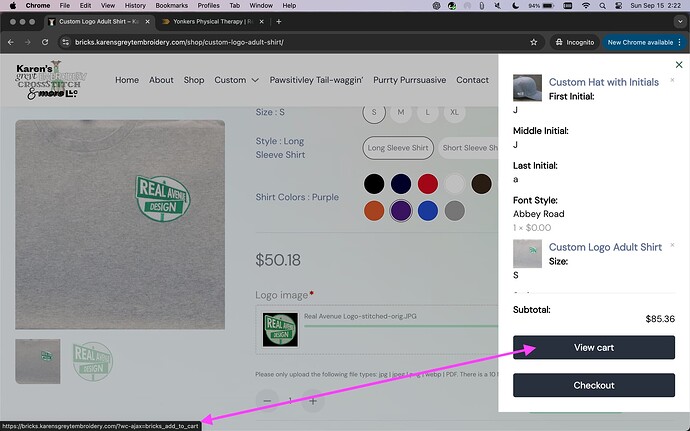Select size M option

pyautogui.click(x=400, y=112)
